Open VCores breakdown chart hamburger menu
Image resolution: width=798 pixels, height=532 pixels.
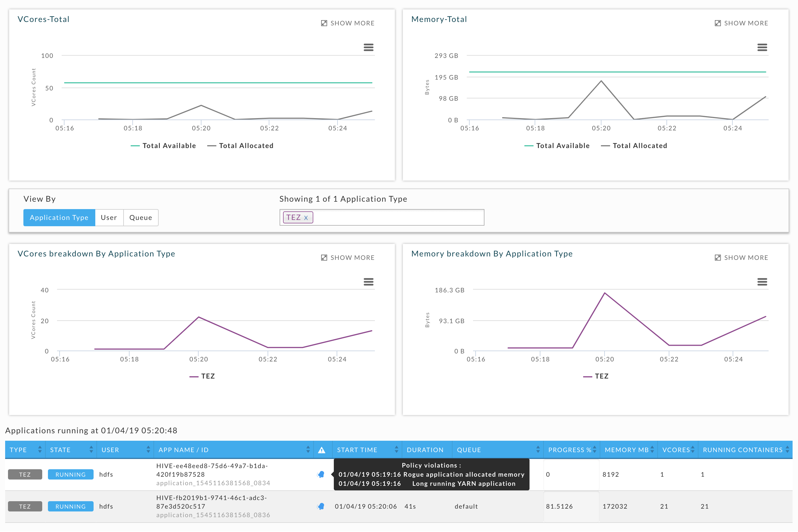click(x=368, y=282)
